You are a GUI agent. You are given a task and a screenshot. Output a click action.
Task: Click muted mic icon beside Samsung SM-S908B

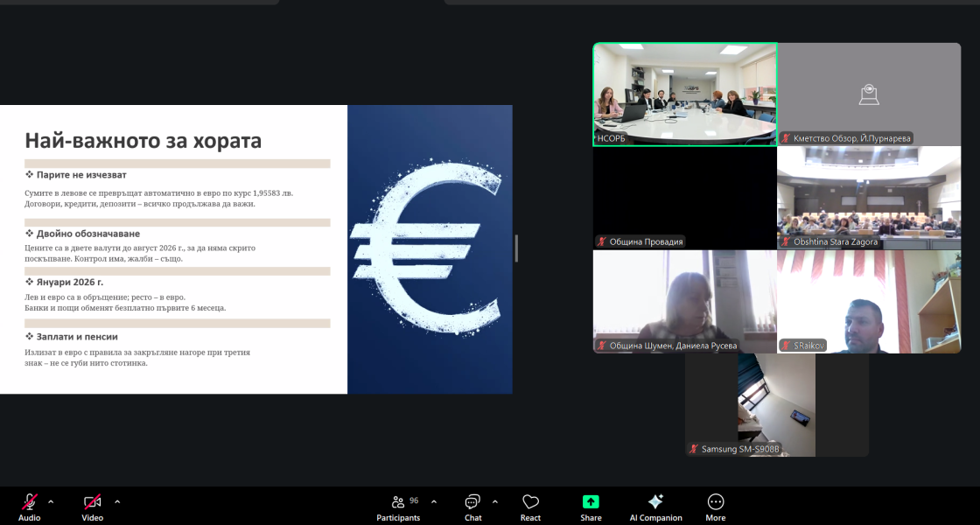(x=694, y=450)
